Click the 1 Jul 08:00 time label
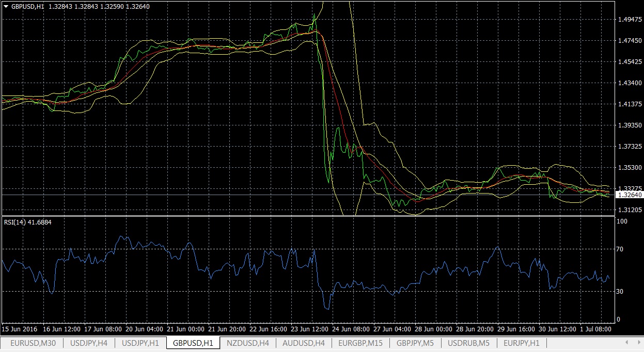This screenshot has height=352, width=644. click(x=596, y=329)
